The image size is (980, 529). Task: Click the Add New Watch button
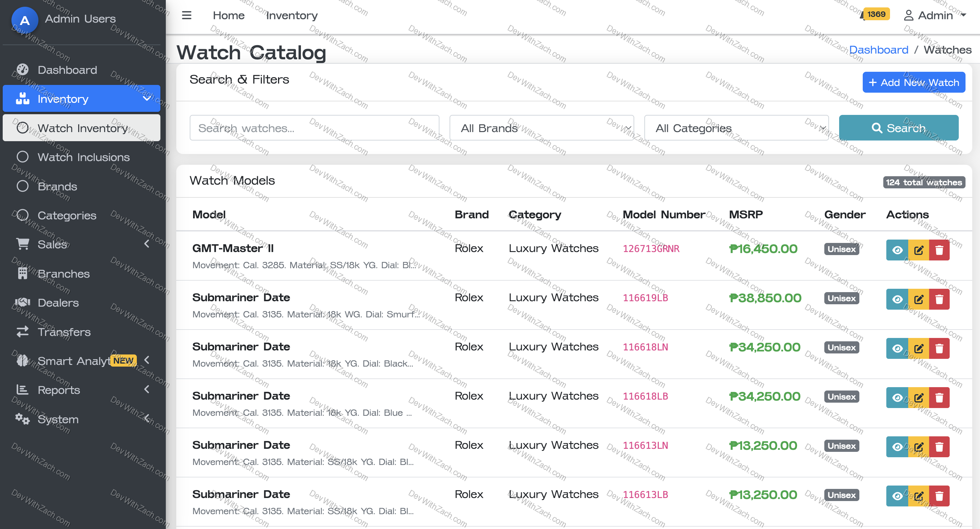point(913,82)
